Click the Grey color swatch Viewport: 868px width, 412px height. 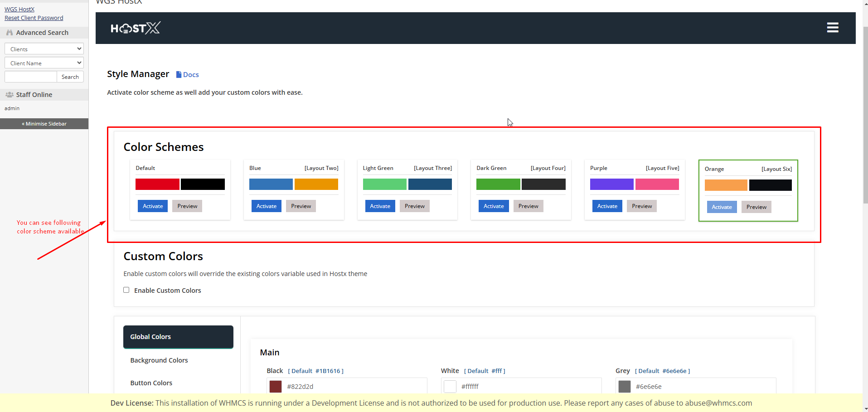click(625, 387)
